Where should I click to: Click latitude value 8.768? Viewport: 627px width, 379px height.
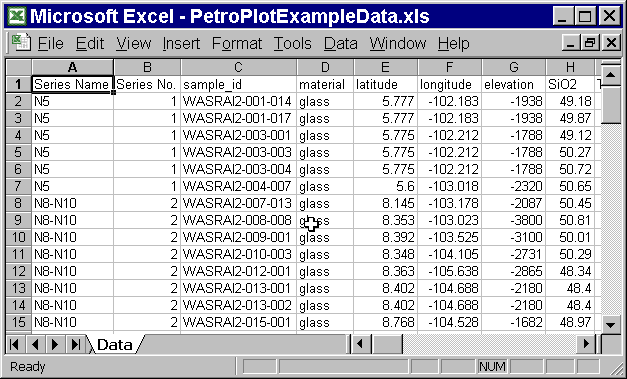click(x=385, y=322)
